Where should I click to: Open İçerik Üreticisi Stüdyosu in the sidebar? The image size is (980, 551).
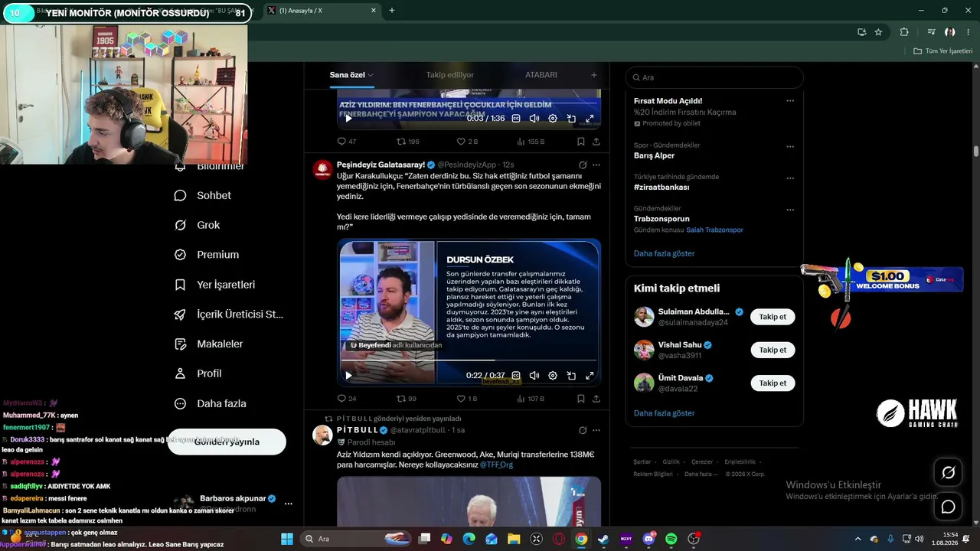229,315
